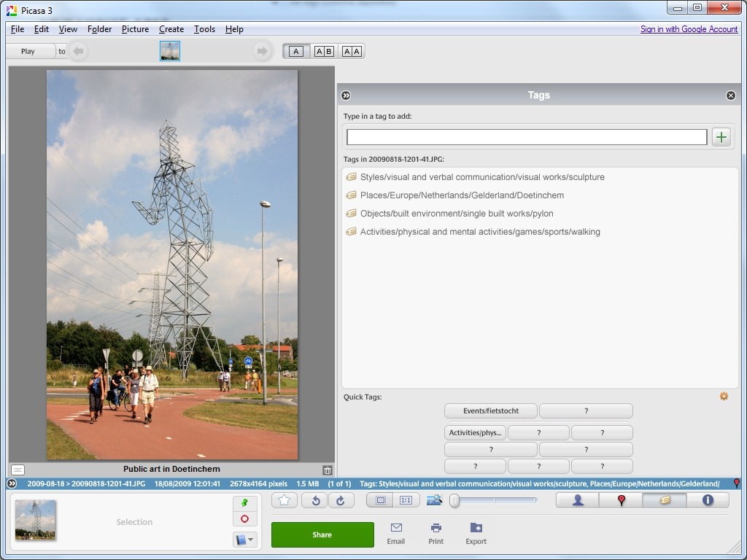Collapse the Tags side panel

coord(347,96)
